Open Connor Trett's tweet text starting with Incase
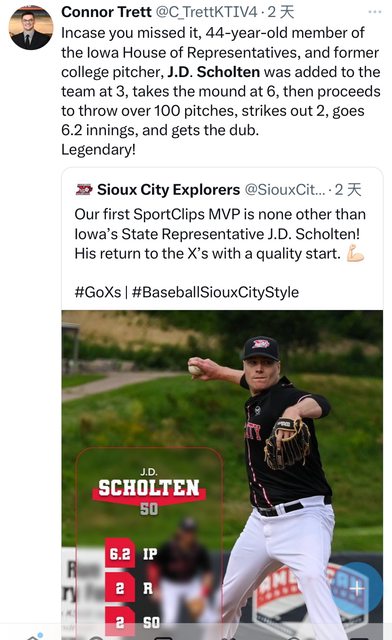The width and height of the screenshot is (392, 640). (220, 91)
